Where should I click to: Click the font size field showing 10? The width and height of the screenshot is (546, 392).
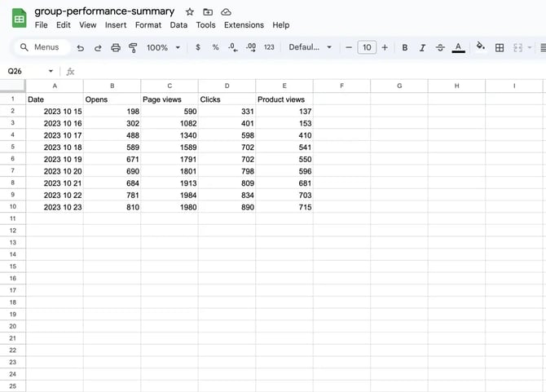[367, 47]
